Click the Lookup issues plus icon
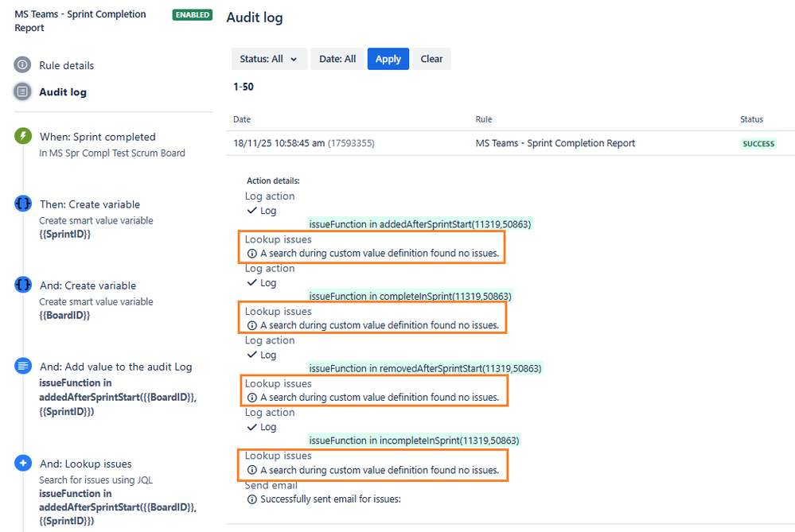This screenshot has width=795, height=532. (x=23, y=463)
